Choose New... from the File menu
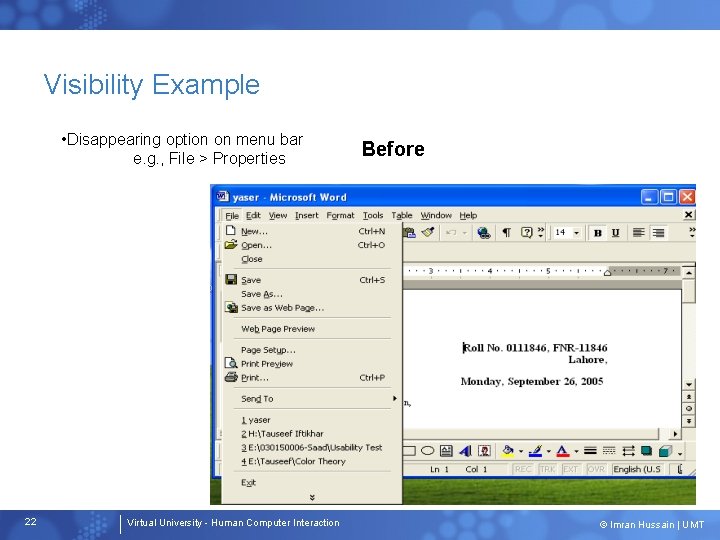 coord(312,231)
